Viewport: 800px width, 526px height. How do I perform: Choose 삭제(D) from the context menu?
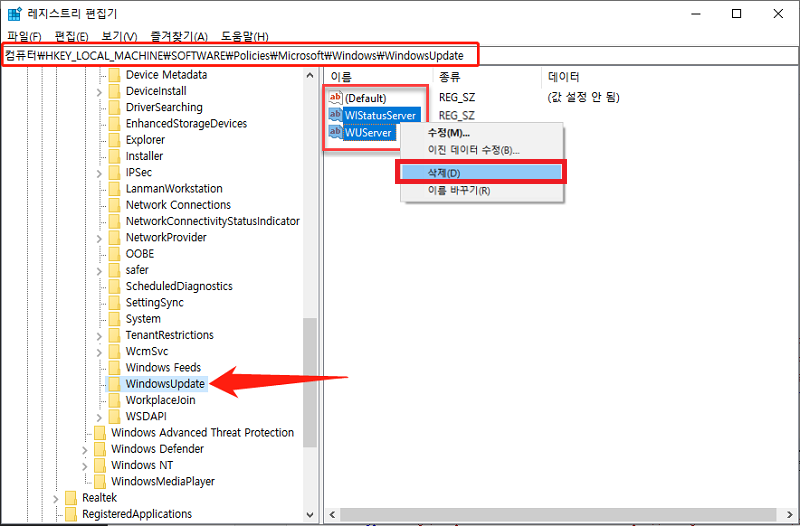tap(481, 173)
